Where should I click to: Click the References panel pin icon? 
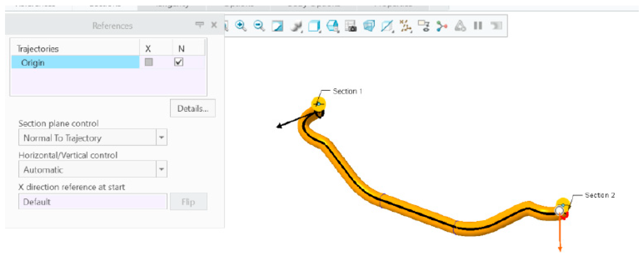click(x=200, y=25)
